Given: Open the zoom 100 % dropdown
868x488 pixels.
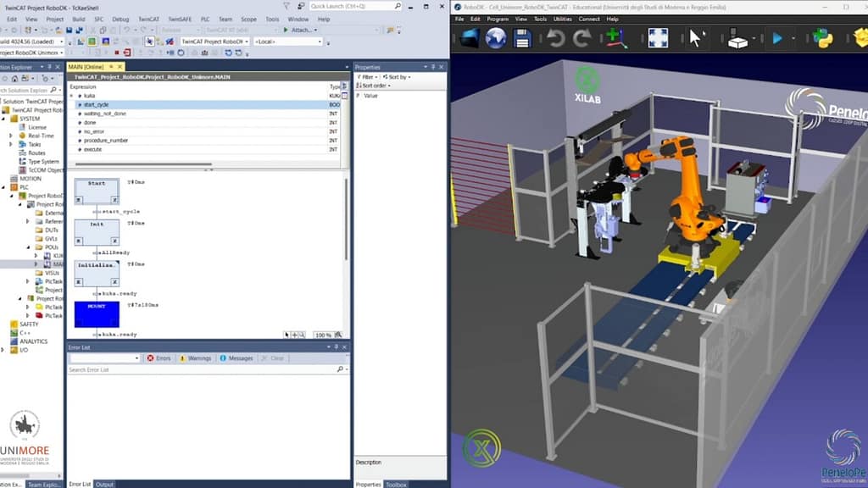Looking at the screenshot, I should click(x=327, y=335).
